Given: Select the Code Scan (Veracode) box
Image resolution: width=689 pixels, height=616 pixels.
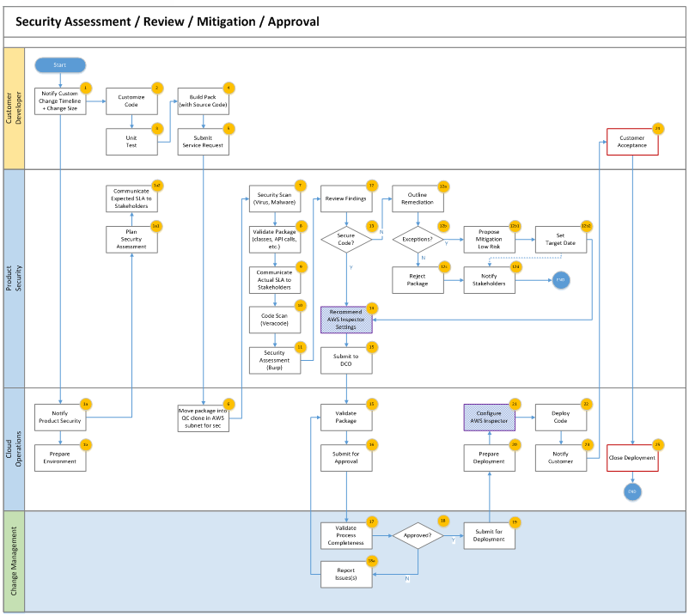Looking at the screenshot, I should point(274,319).
